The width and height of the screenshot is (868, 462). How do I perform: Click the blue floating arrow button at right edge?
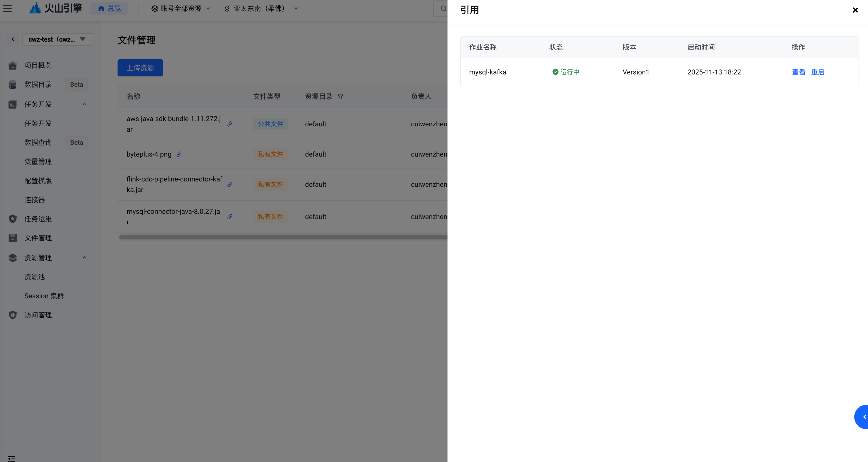click(863, 417)
